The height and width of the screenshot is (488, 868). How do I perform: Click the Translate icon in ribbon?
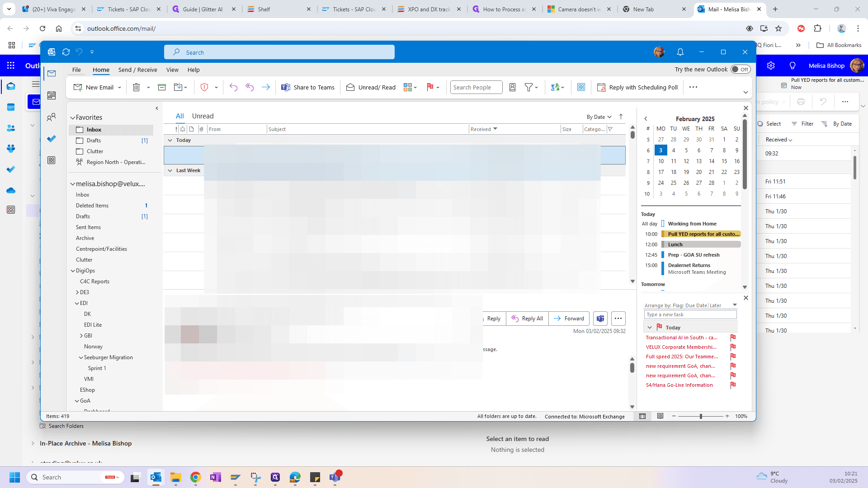tap(555, 87)
